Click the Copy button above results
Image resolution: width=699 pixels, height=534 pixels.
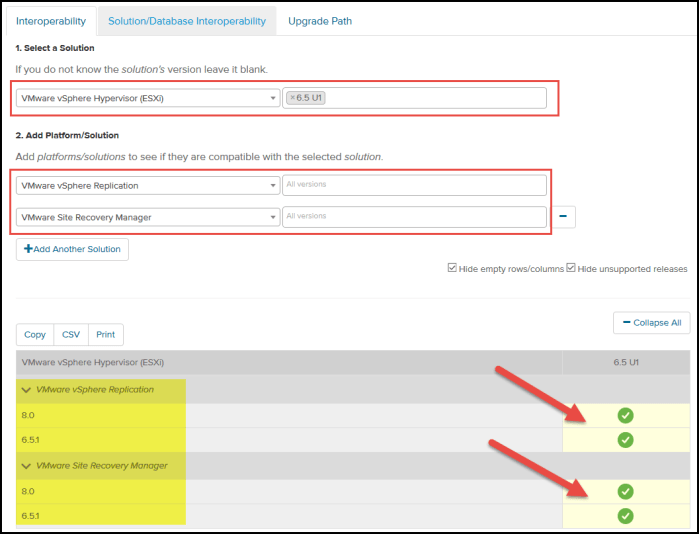coord(35,335)
